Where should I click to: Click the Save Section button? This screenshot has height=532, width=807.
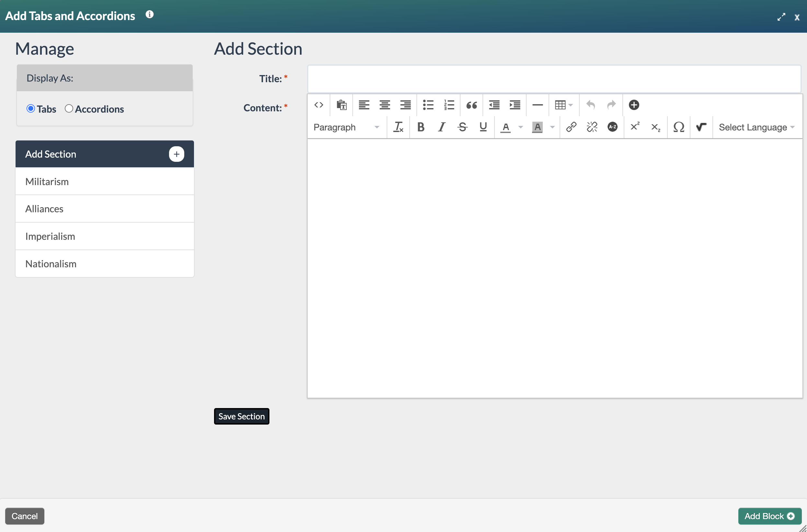tap(241, 416)
